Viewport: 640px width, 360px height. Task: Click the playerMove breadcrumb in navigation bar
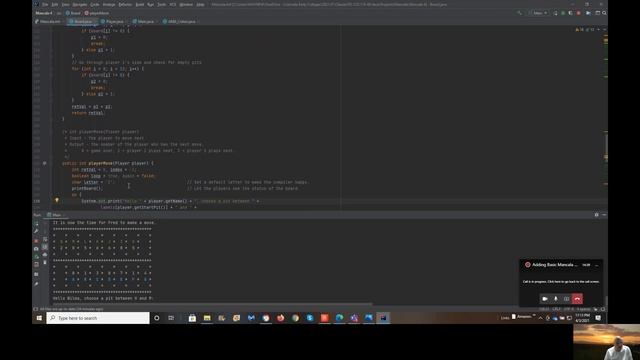(97, 13)
